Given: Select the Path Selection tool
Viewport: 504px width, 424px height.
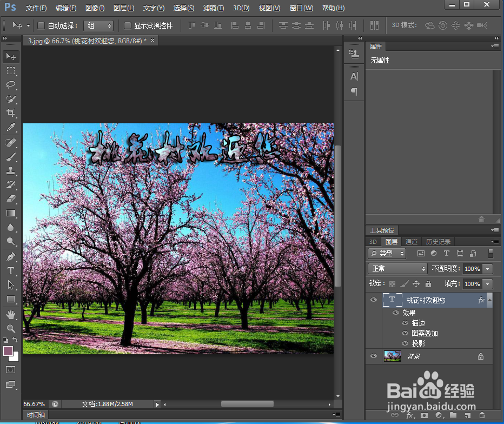Looking at the screenshot, I should coord(11,285).
